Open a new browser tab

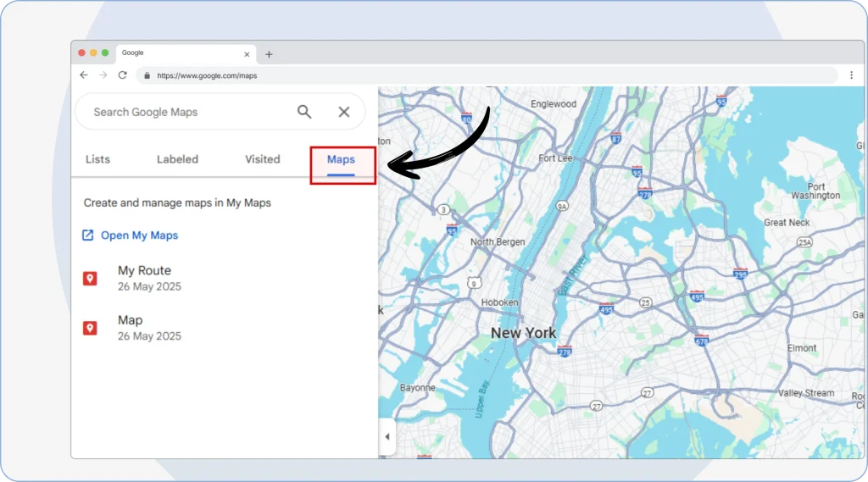point(269,54)
